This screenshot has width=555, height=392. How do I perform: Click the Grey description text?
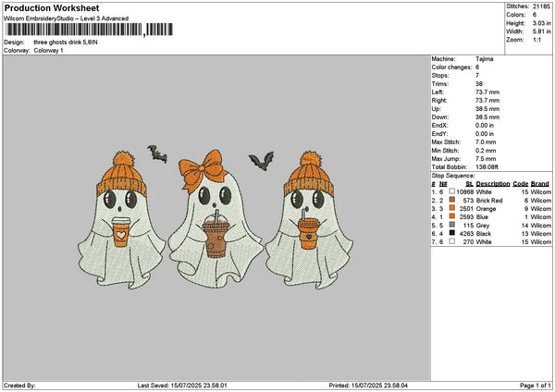click(x=483, y=226)
